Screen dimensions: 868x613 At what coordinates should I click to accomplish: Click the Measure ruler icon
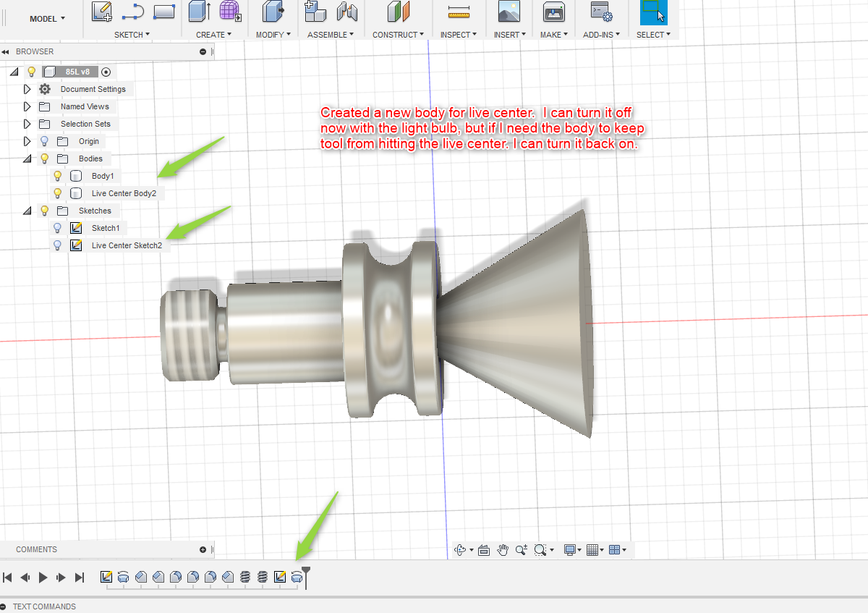pos(458,11)
